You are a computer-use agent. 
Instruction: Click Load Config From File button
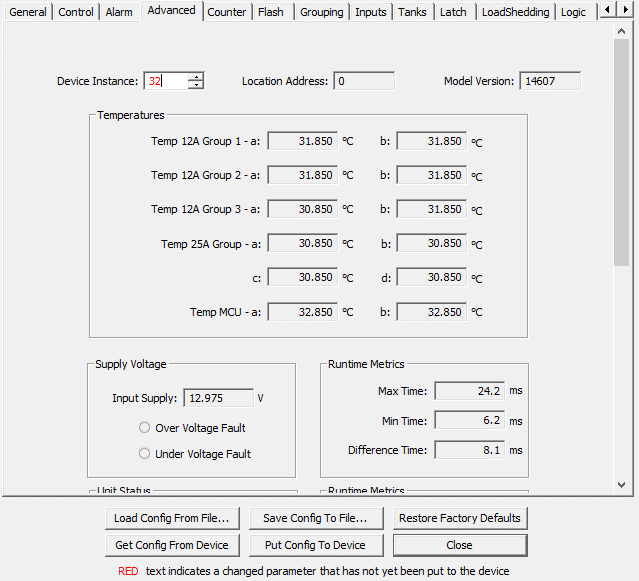pyautogui.click(x=173, y=518)
